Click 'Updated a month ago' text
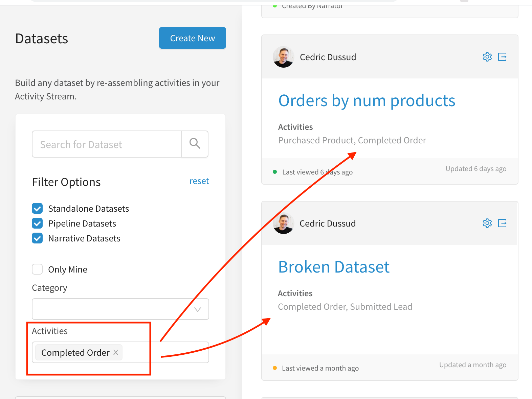 473,365
